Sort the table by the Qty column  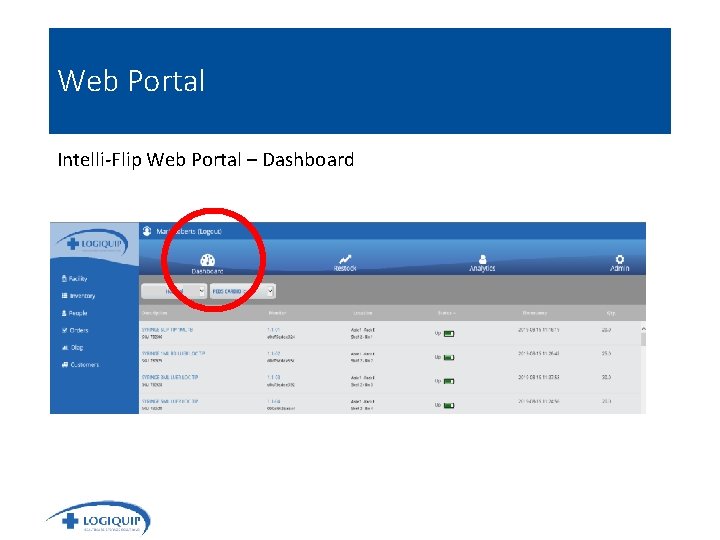point(611,313)
